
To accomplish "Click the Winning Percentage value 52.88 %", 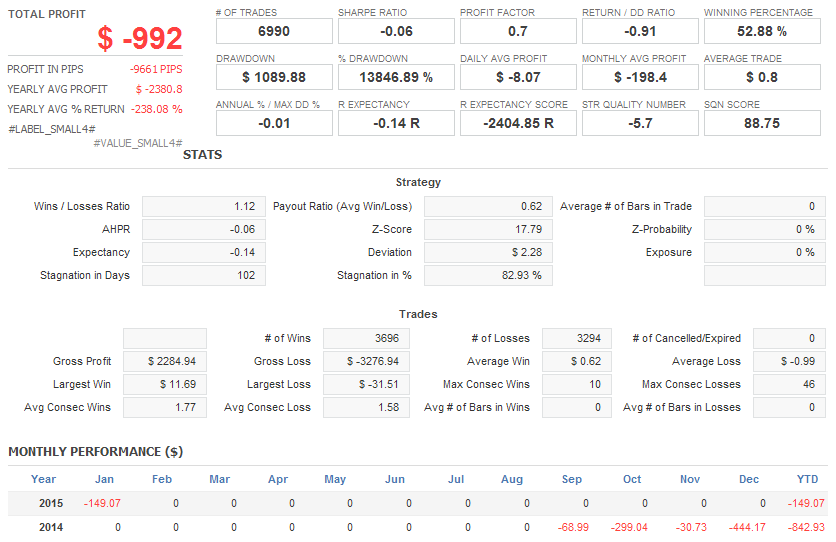I will click(x=762, y=31).
